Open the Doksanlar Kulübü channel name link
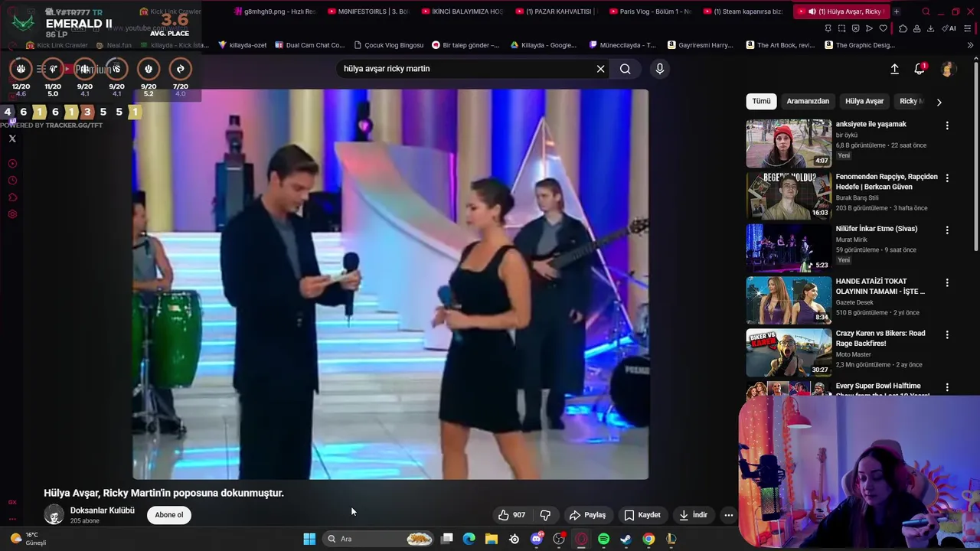 tap(103, 510)
